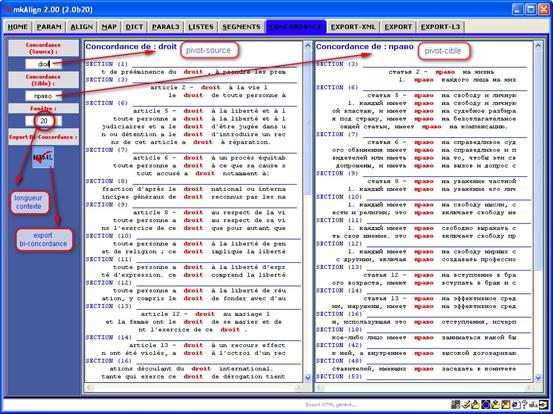Open the ALIGN tab
Screen dimensions: 553x414
[x=81, y=27]
